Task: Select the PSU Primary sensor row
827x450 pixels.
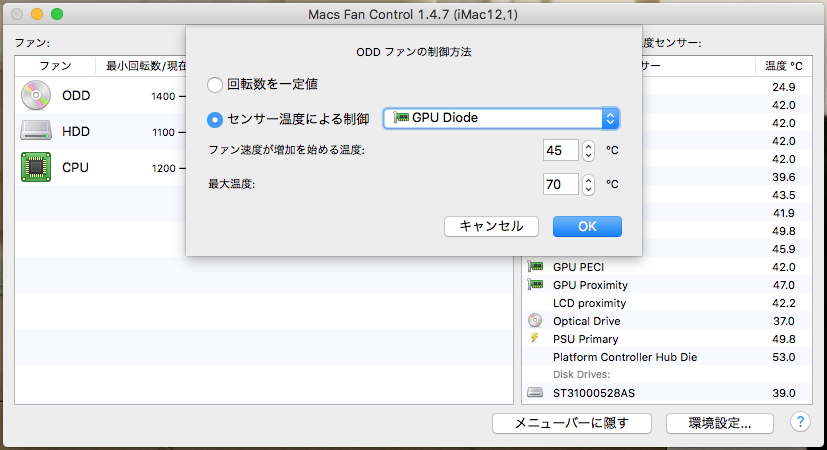Action: coord(667,339)
